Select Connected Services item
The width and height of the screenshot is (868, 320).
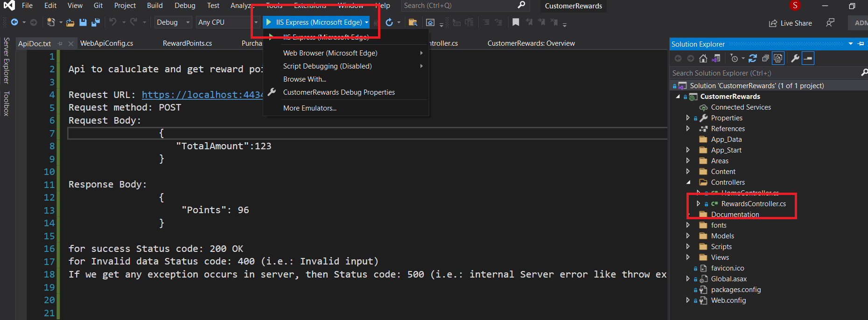coord(741,107)
